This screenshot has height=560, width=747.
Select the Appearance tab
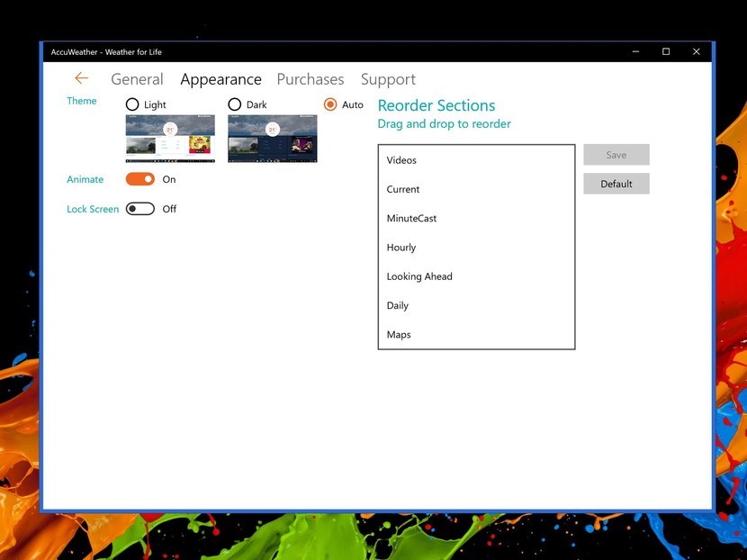220,79
